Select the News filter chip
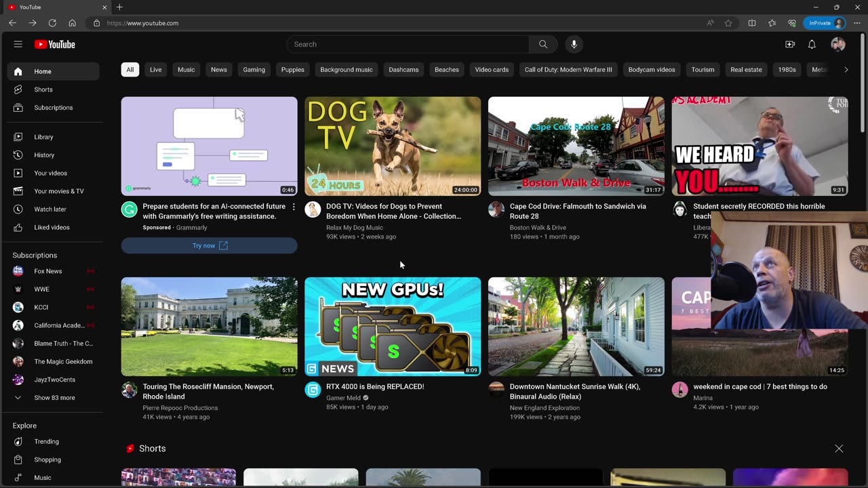Screen dimensions: 868x488 click(219, 70)
